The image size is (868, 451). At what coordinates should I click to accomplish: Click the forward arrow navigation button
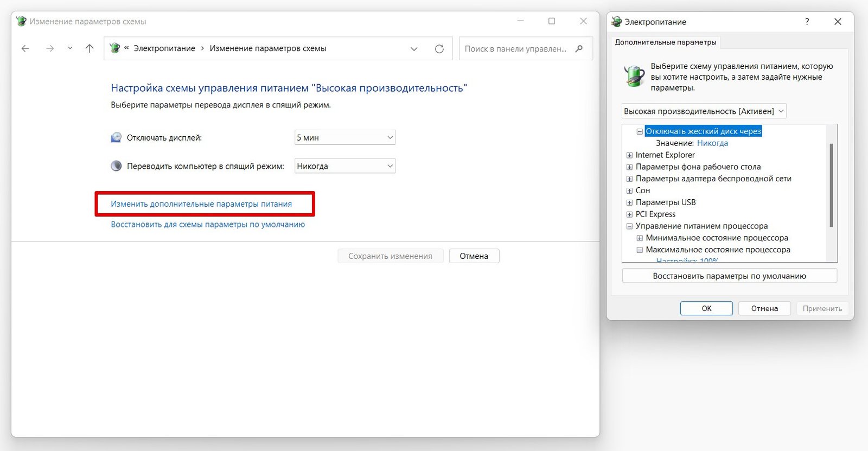coord(50,48)
